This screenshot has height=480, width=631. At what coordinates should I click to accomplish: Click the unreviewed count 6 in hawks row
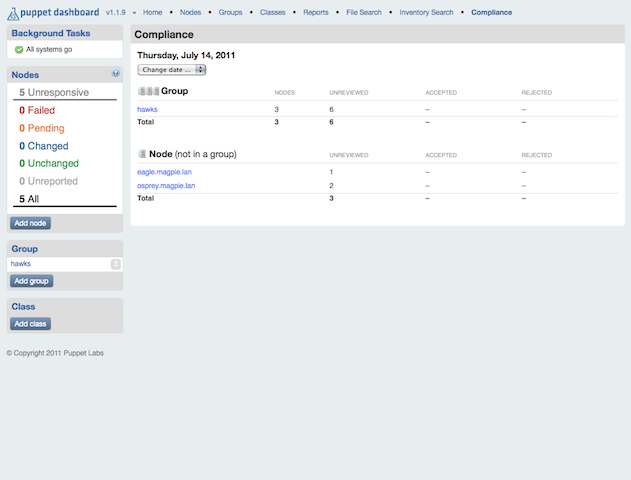pyautogui.click(x=331, y=109)
